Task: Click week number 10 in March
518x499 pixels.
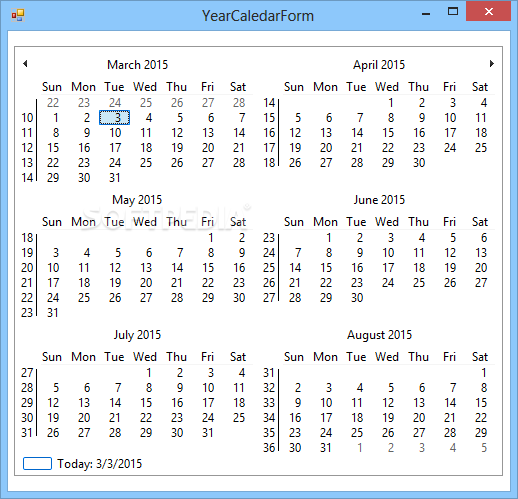Action: [27, 118]
